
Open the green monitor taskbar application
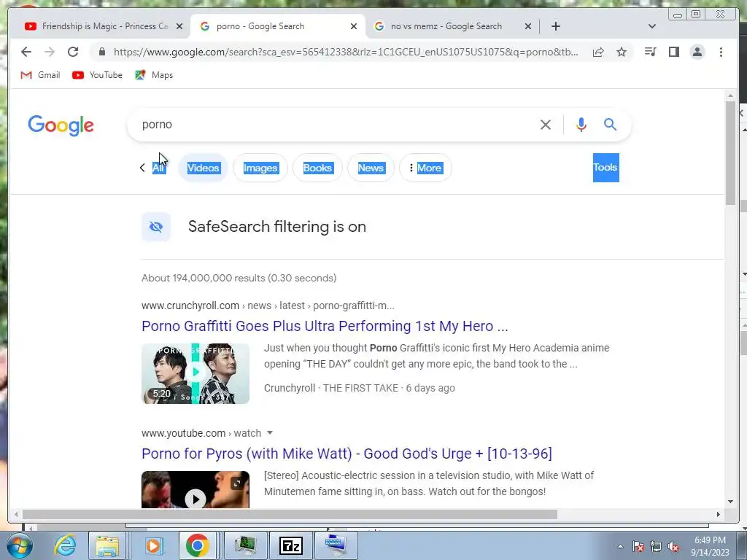(x=245, y=545)
